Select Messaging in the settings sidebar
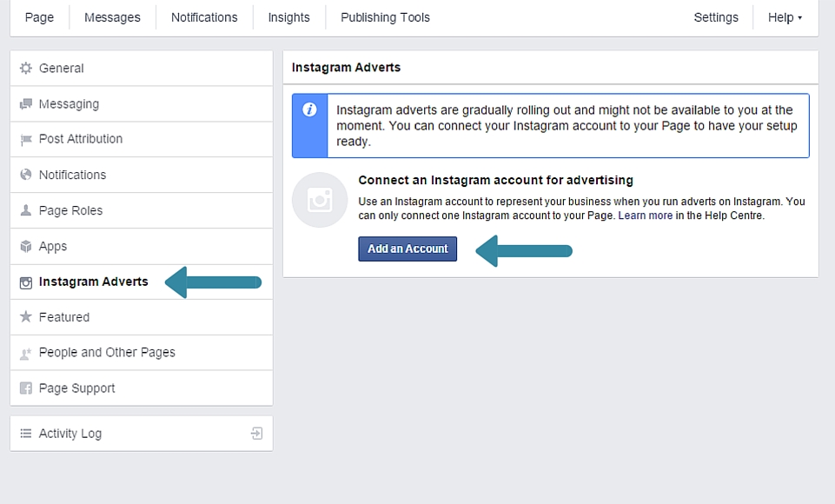Image resolution: width=835 pixels, height=504 pixels. (141, 104)
